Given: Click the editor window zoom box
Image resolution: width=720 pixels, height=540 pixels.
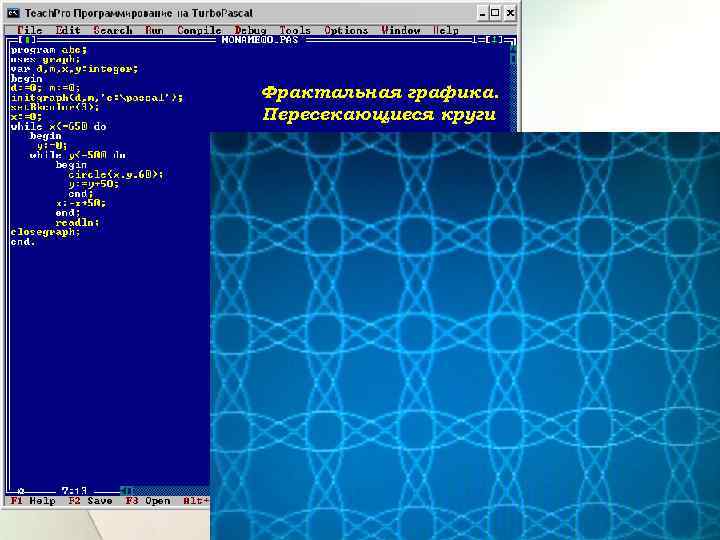Looking at the screenshot, I should pos(494,40).
